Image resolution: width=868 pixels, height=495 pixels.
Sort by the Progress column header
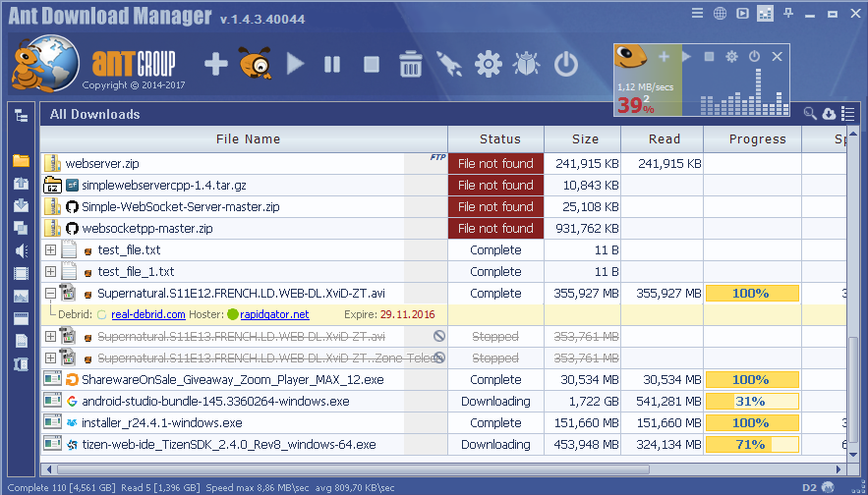pyautogui.click(x=753, y=139)
